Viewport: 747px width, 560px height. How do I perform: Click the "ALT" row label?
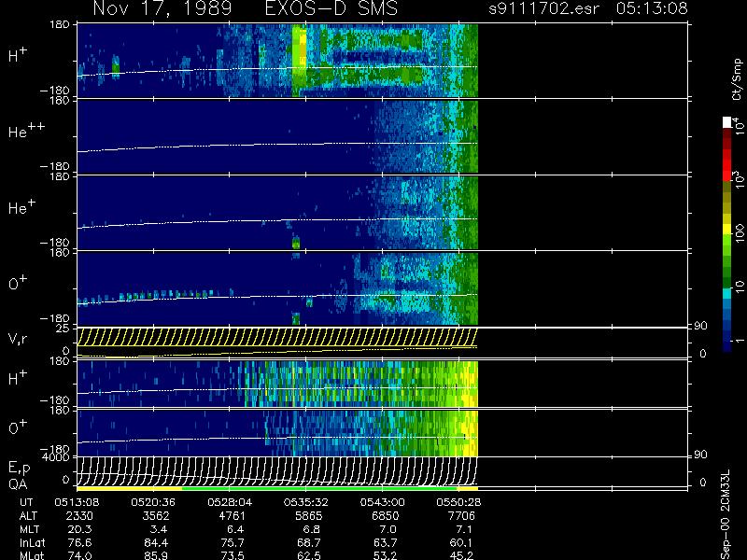[28, 516]
